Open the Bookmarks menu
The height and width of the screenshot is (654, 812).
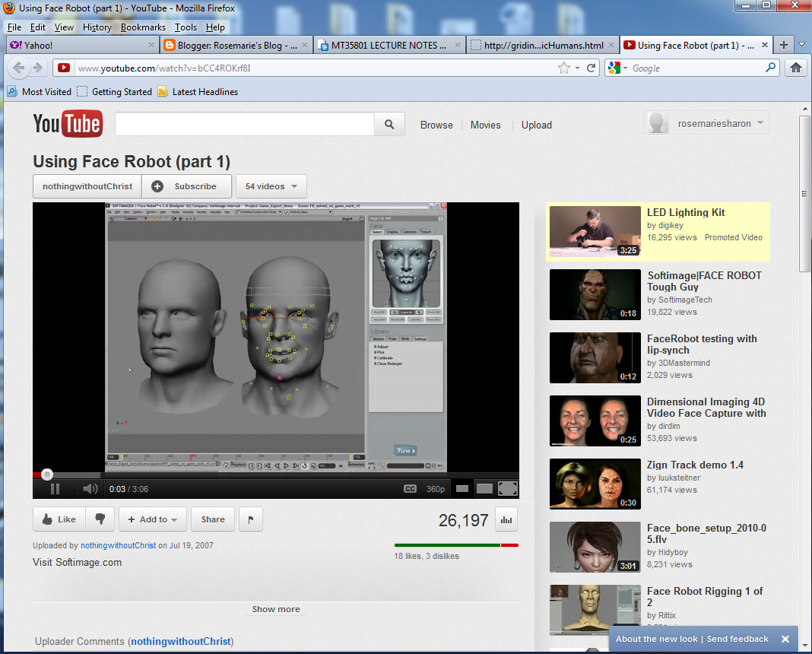[x=143, y=27]
